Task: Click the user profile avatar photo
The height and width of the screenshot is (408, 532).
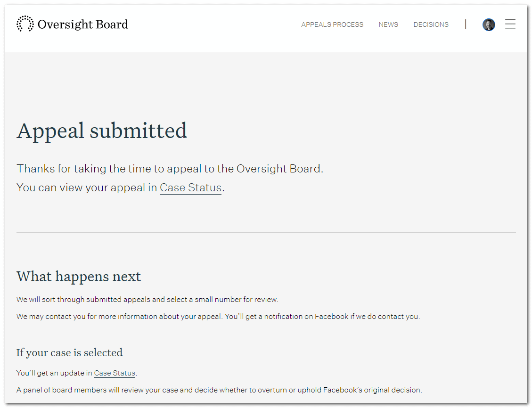Action: (489, 24)
